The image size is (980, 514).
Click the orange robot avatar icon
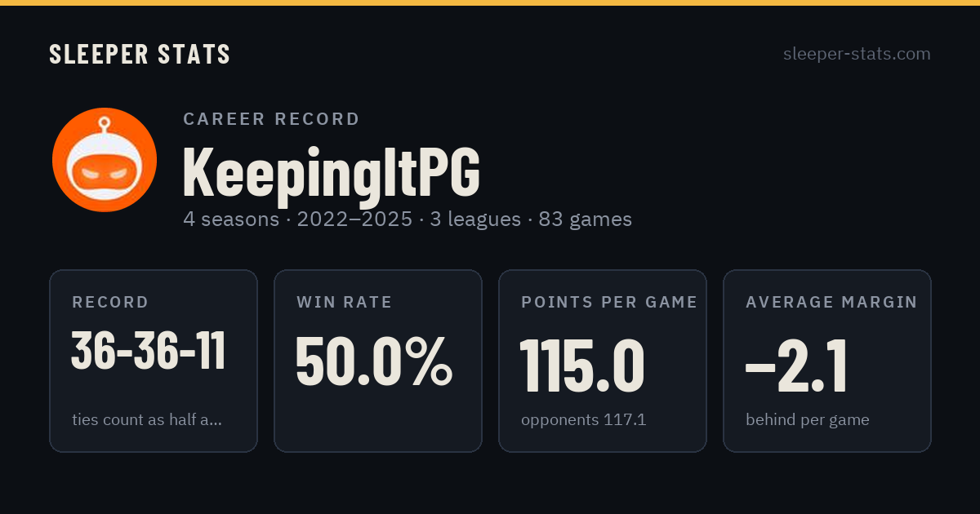tap(105, 160)
